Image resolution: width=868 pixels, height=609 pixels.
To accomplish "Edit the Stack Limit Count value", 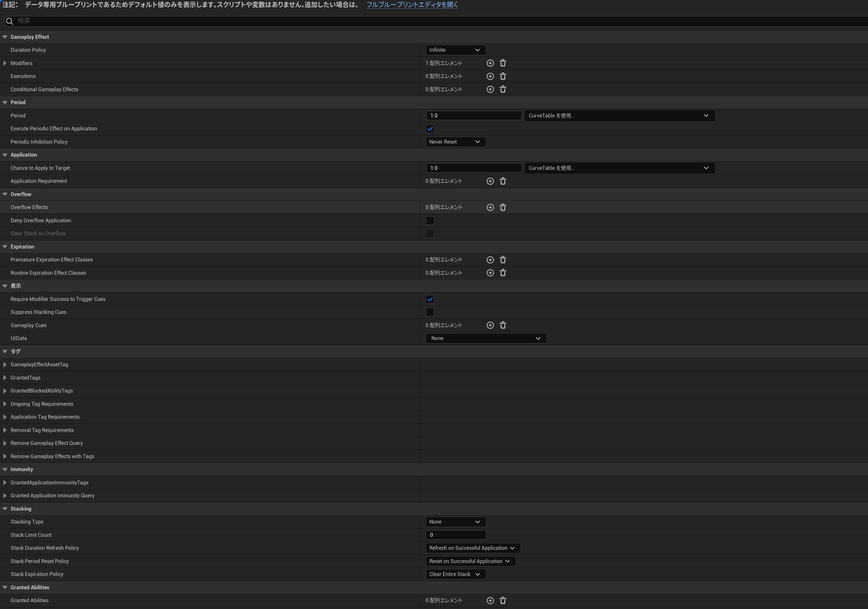I will [456, 535].
